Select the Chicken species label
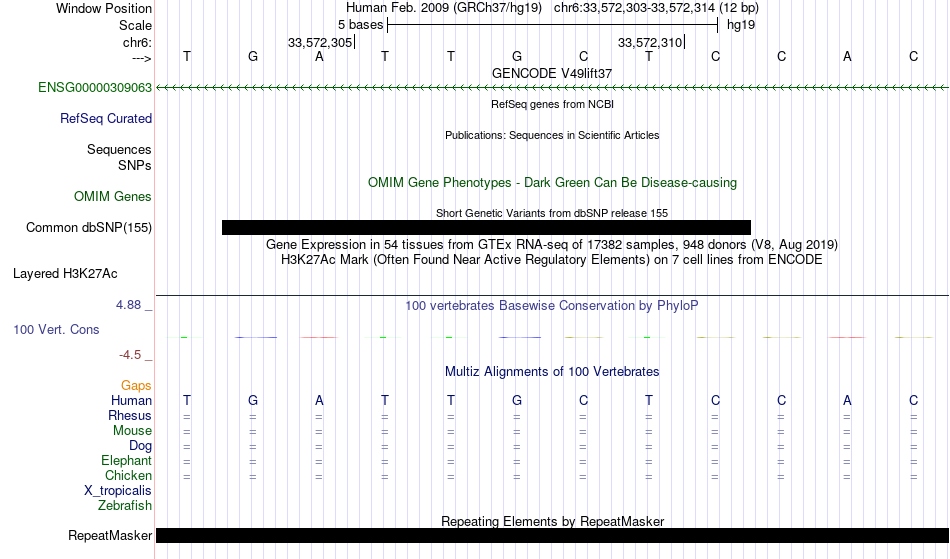Screen dimensions: 950x559 pos(128,475)
